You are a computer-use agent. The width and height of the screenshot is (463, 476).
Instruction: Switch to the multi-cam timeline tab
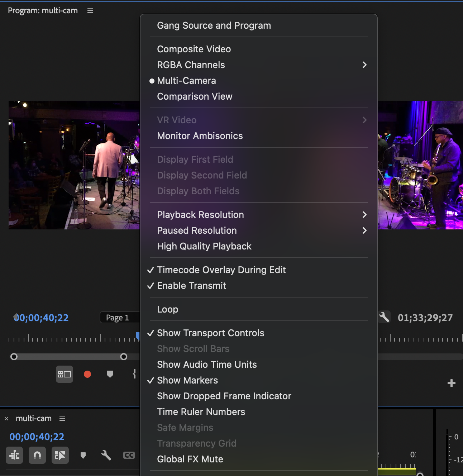tap(33, 418)
